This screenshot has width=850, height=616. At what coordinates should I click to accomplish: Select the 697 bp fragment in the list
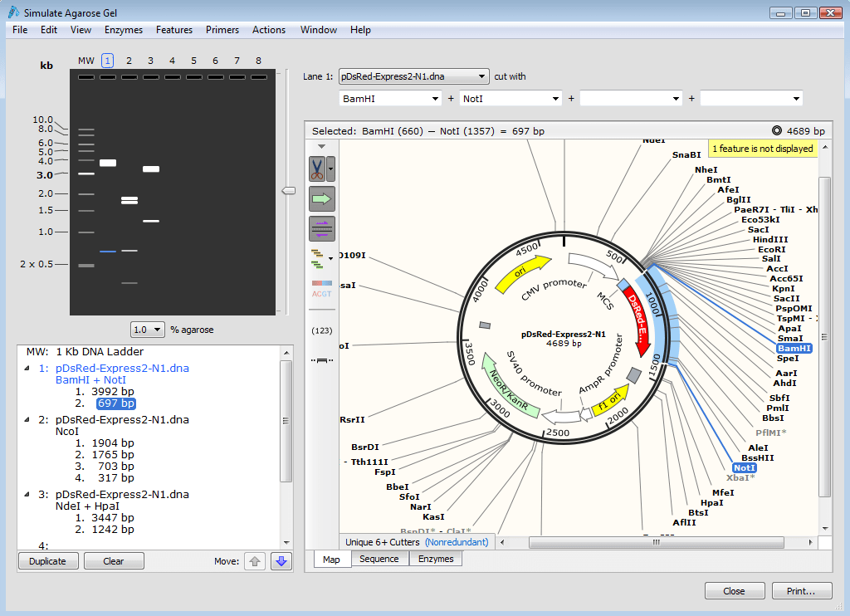(115, 403)
